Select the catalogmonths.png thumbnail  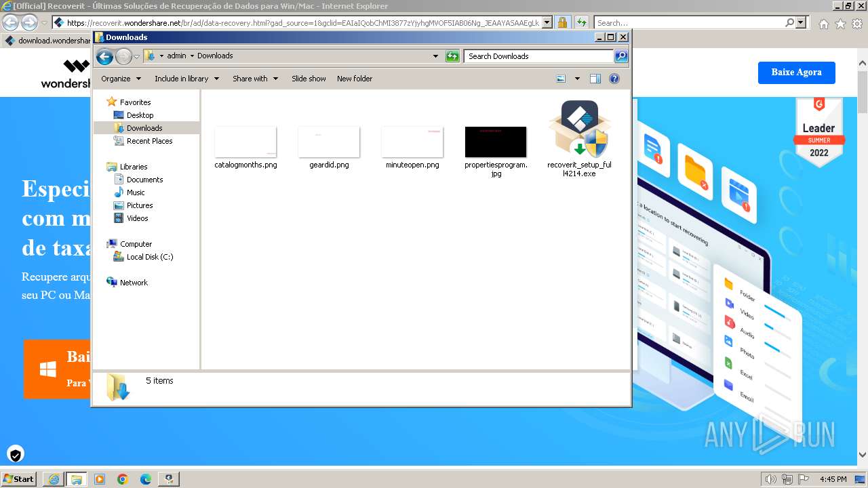point(245,142)
